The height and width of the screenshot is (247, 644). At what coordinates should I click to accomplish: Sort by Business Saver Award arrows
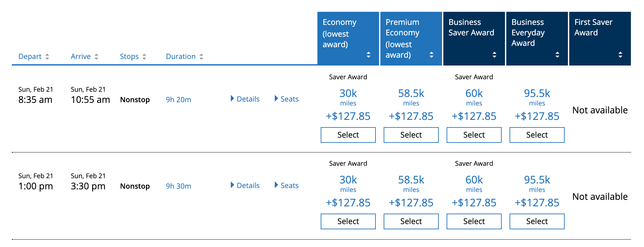click(494, 55)
